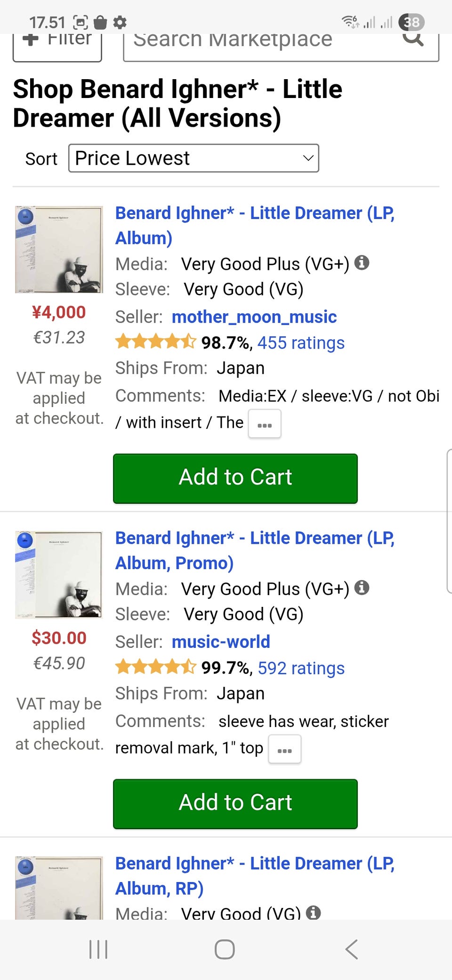Image resolution: width=452 pixels, height=980 pixels.
Task: Tap Android back navigation icon
Action: (351, 949)
